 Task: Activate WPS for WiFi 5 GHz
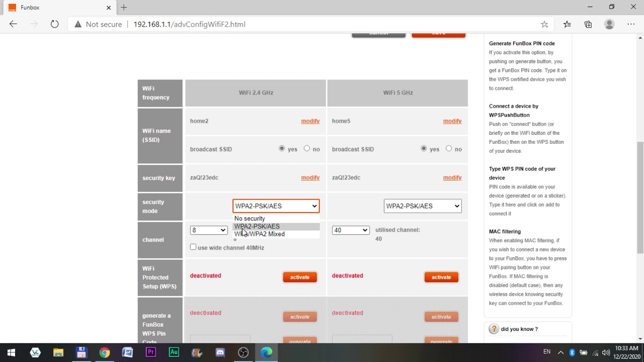(441, 277)
